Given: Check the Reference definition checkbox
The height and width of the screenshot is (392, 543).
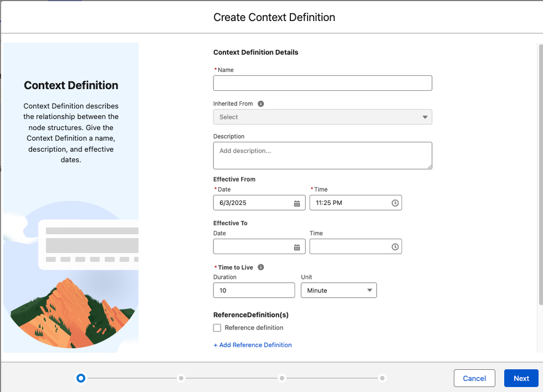Looking at the screenshot, I should [217, 328].
